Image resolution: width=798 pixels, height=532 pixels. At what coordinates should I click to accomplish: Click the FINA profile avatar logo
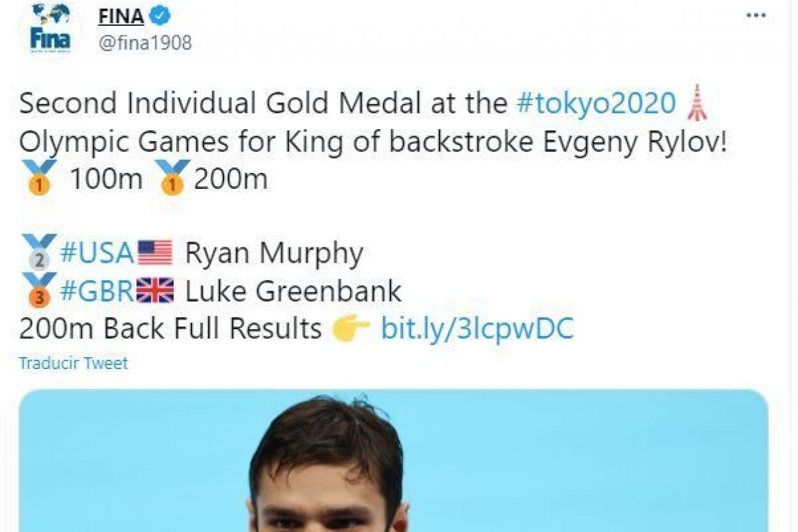click(50, 31)
